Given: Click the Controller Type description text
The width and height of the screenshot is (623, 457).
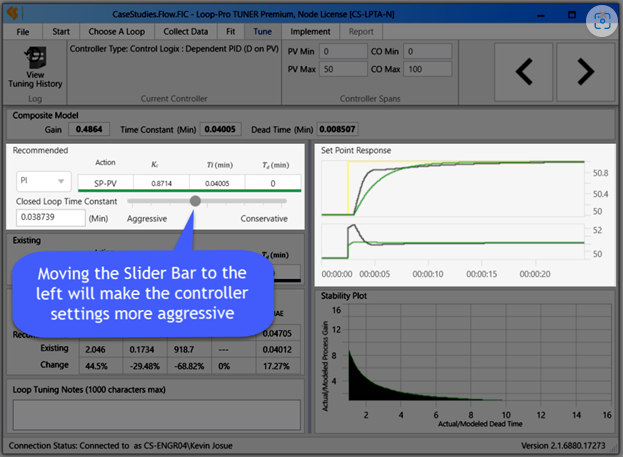Looking at the screenshot, I should point(174,49).
